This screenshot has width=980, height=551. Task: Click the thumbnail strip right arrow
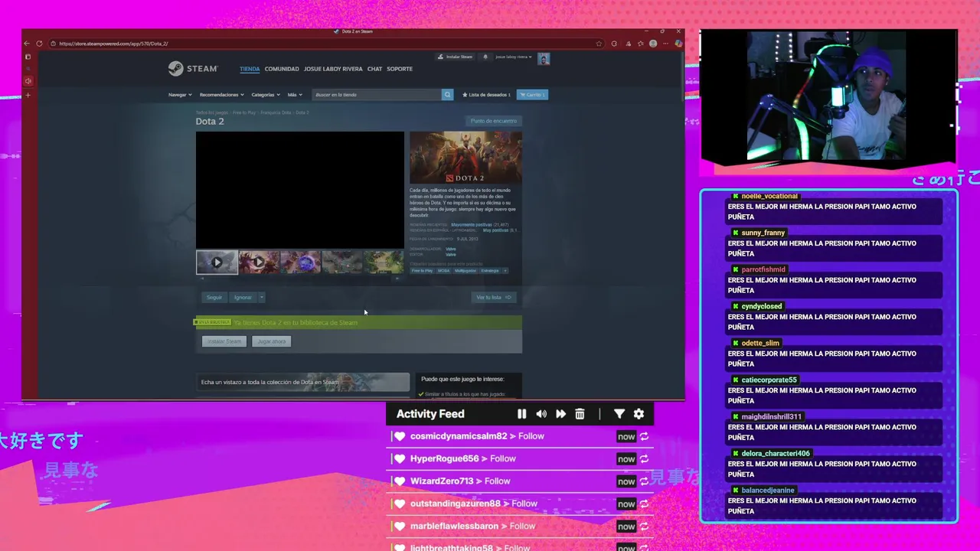[x=397, y=279]
